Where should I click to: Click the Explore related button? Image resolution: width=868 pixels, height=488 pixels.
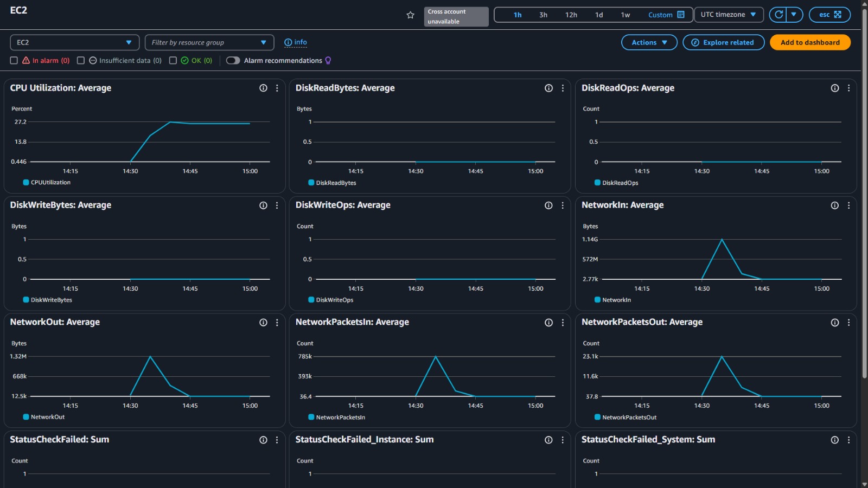(723, 42)
